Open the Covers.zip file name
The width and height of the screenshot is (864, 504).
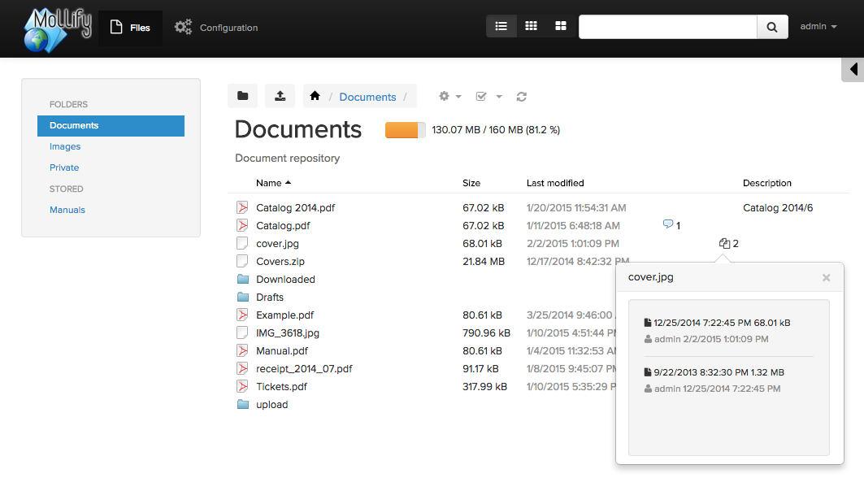click(280, 262)
